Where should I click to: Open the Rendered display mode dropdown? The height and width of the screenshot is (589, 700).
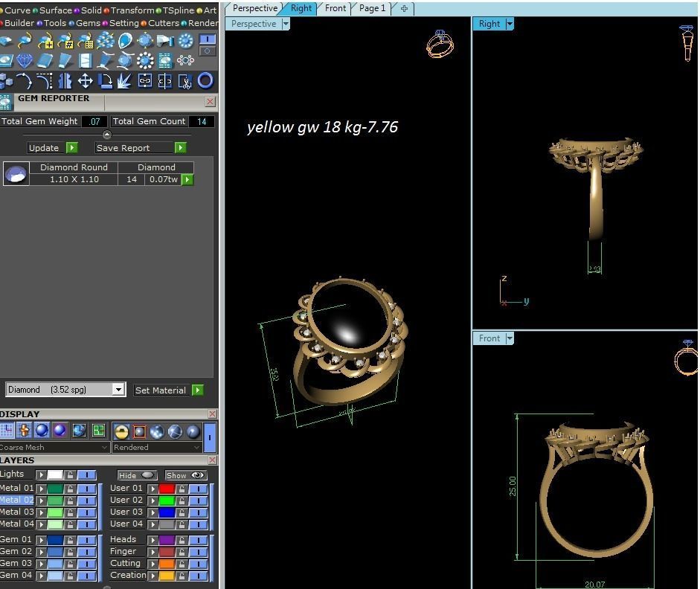pos(156,447)
